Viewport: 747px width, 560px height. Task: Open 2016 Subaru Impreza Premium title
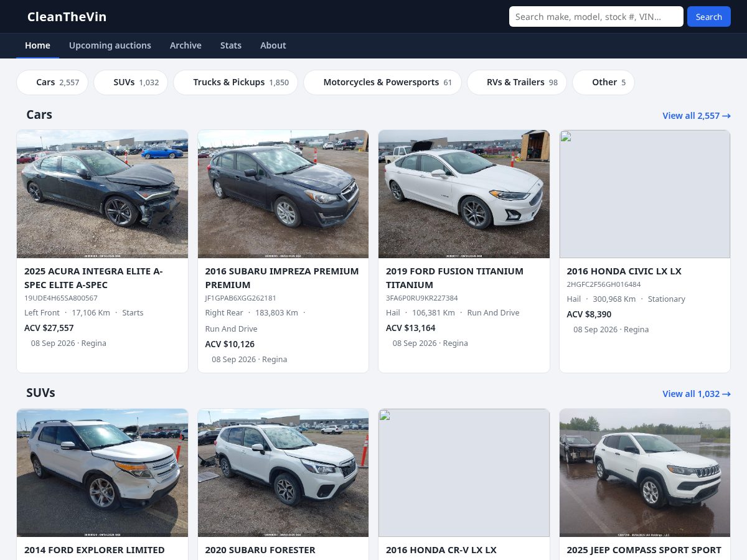282,278
